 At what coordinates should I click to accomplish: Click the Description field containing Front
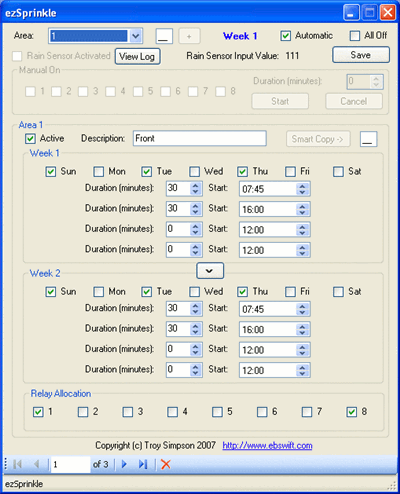pyautogui.click(x=200, y=138)
